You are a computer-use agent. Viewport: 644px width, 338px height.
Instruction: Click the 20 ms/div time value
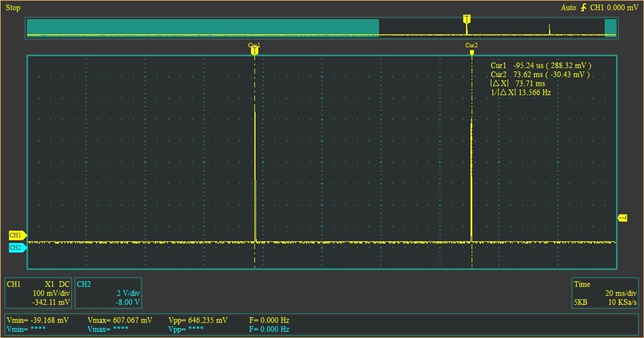click(x=621, y=293)
